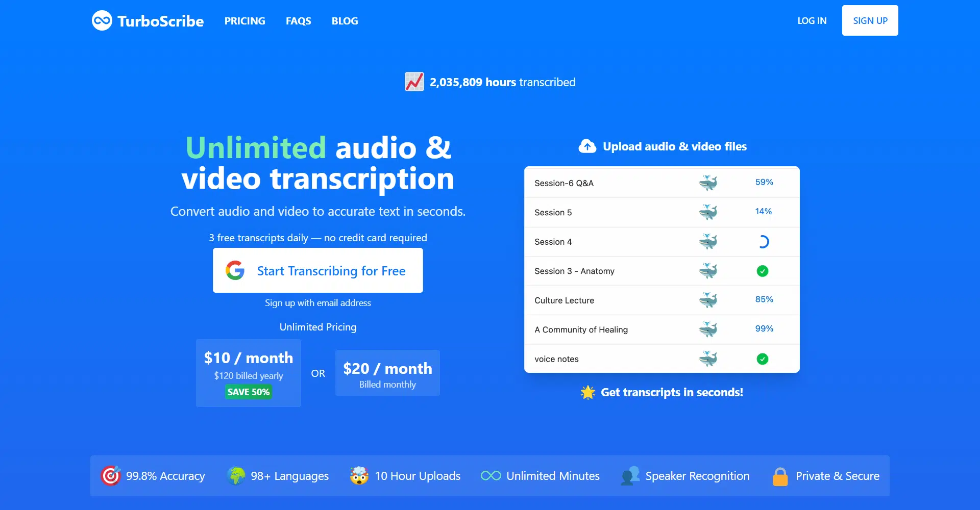Viewport: 980px width, 510px height.
Task: Open the FAQS navigation link
Action: tap(298, 21)
